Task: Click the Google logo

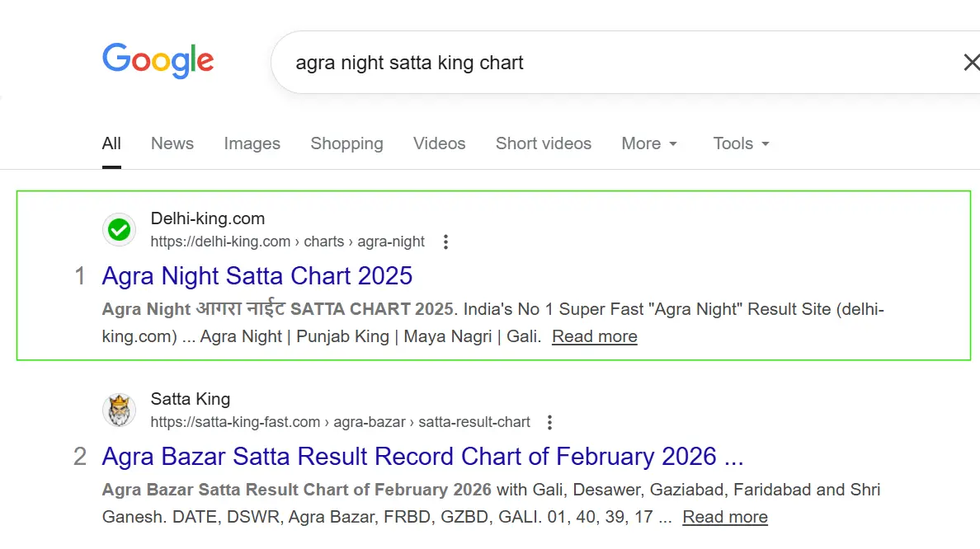Action: coord(158,61)
